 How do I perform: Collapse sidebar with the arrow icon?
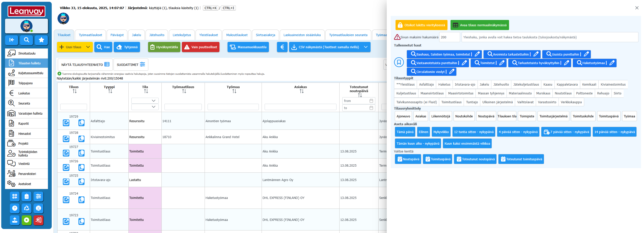pyautogui.click(x=12, y=40)
